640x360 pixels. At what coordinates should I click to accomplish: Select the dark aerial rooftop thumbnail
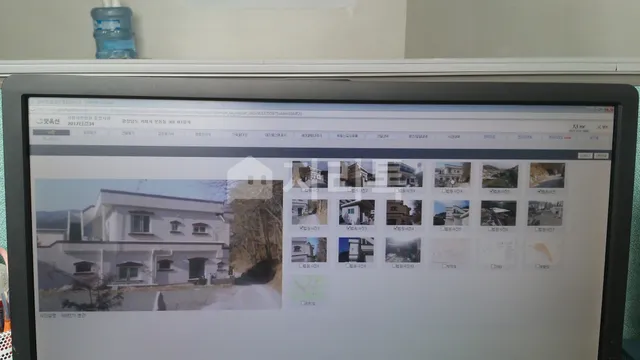(x=498, y=213)
